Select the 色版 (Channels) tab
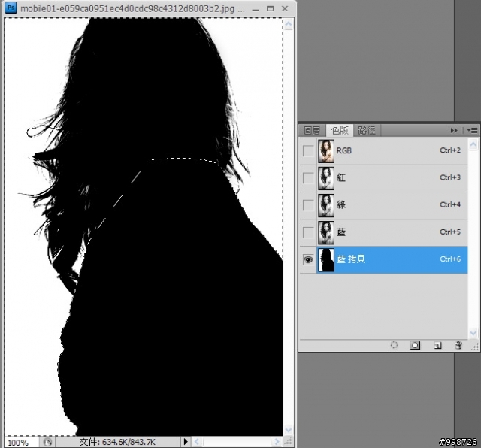The image size is (481, 448). (x=340, y=130)
